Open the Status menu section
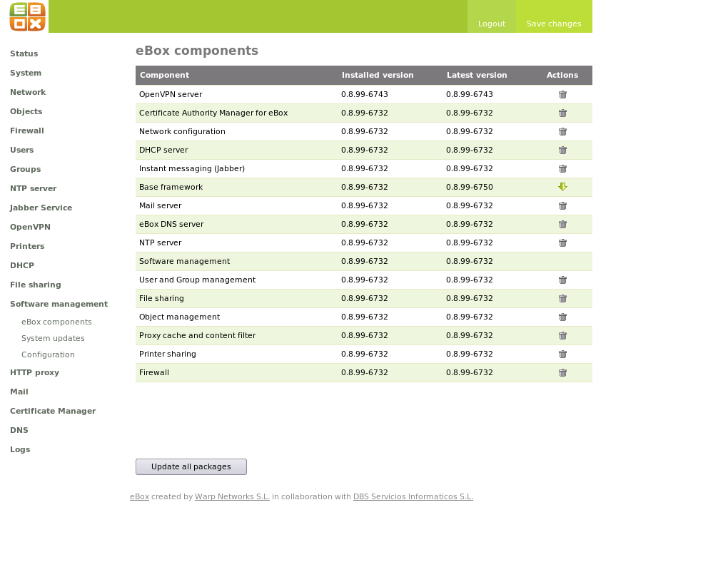This screenshot has height=577, width=728. [24, 53]
